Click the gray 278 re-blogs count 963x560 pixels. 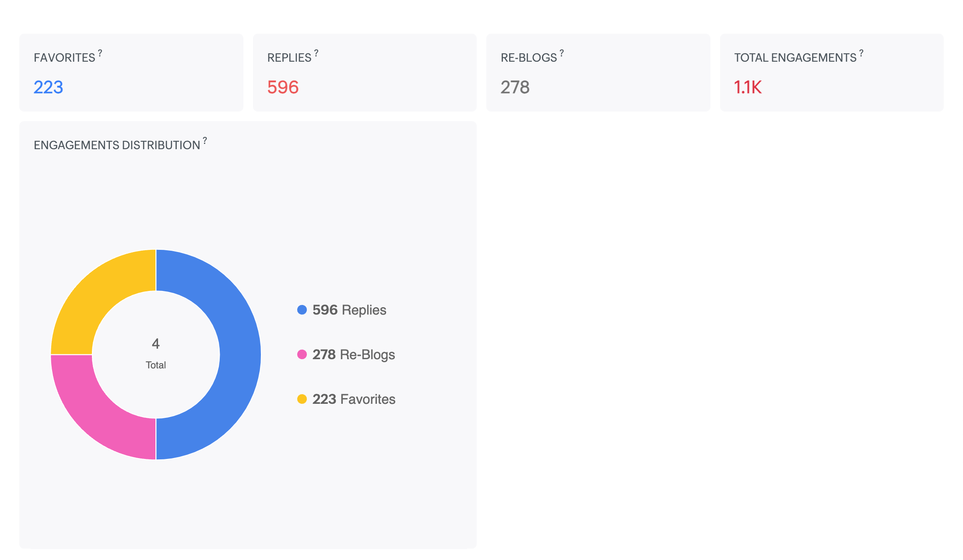(x=515, y=87)
